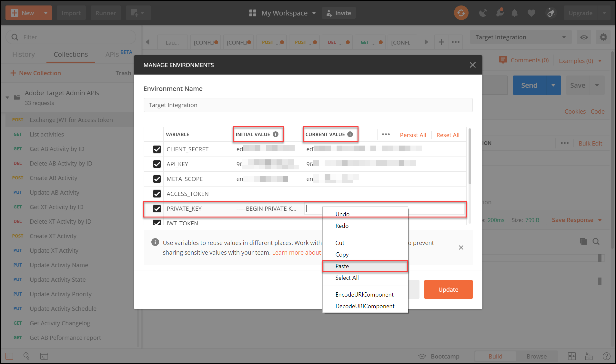Open the New button dropdown arrow

[x=46, y=13]
